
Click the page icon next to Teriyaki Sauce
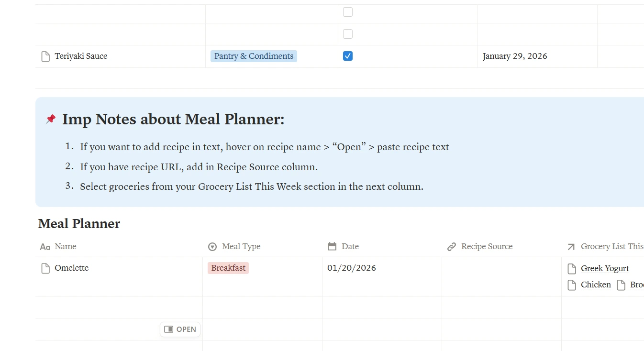(x=45, y=56)
